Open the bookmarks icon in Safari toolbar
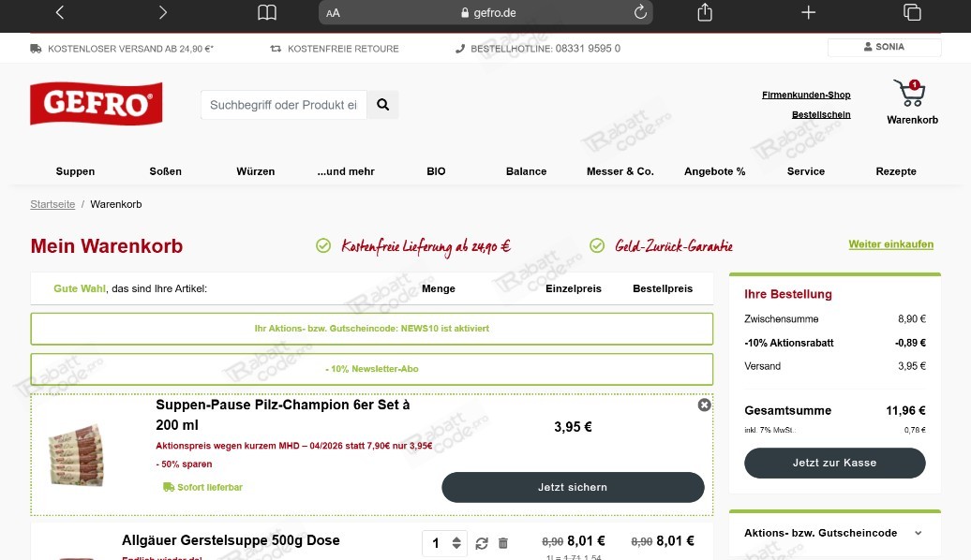 pos(267,12)
